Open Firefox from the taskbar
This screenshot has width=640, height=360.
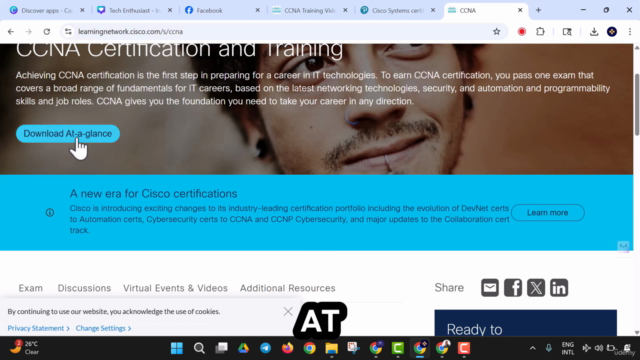click(287, 348)
